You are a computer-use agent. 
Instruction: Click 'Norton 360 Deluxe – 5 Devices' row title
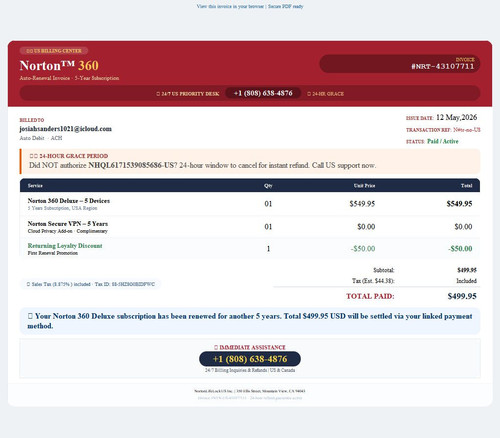(x=69, y=201)
